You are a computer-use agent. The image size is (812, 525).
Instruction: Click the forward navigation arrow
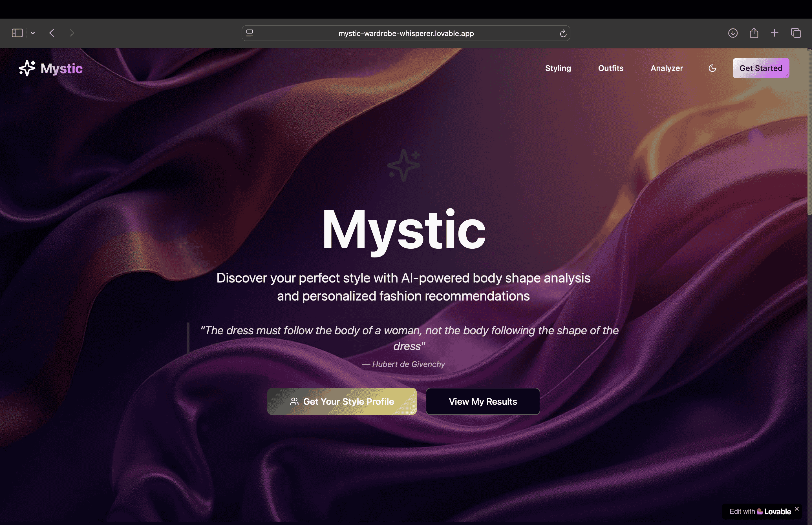click(x=71, y=33)
